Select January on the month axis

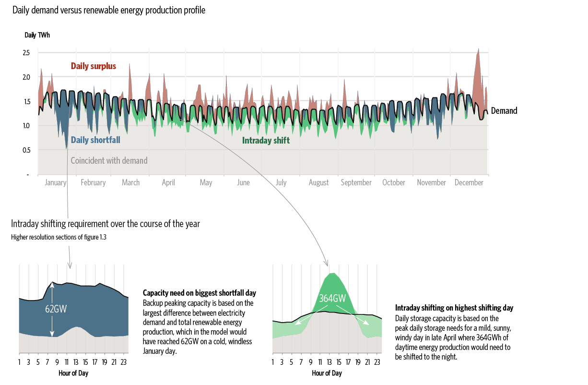click(x=56, y=182)
